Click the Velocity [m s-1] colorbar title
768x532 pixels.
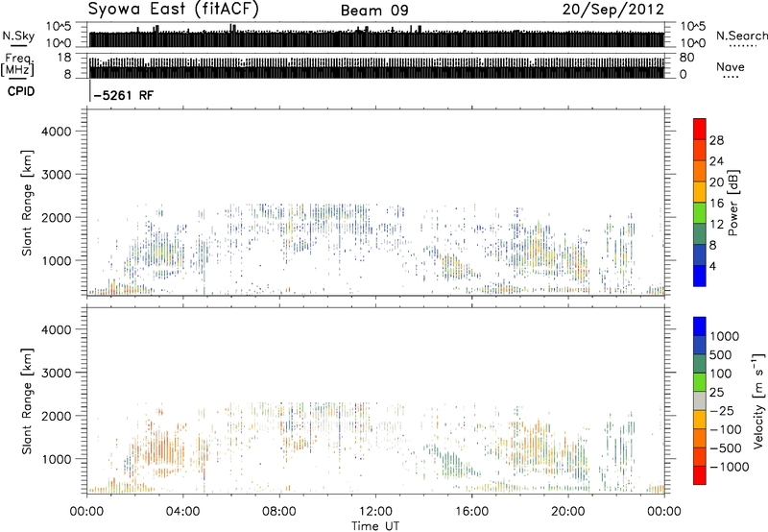point(758,400)
